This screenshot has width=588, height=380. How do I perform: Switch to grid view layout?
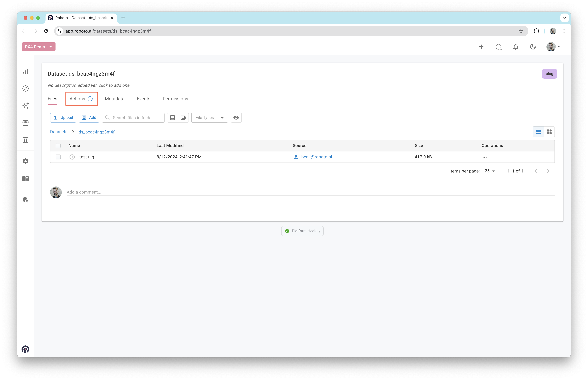pyautogui.click(x=549, y=132)
